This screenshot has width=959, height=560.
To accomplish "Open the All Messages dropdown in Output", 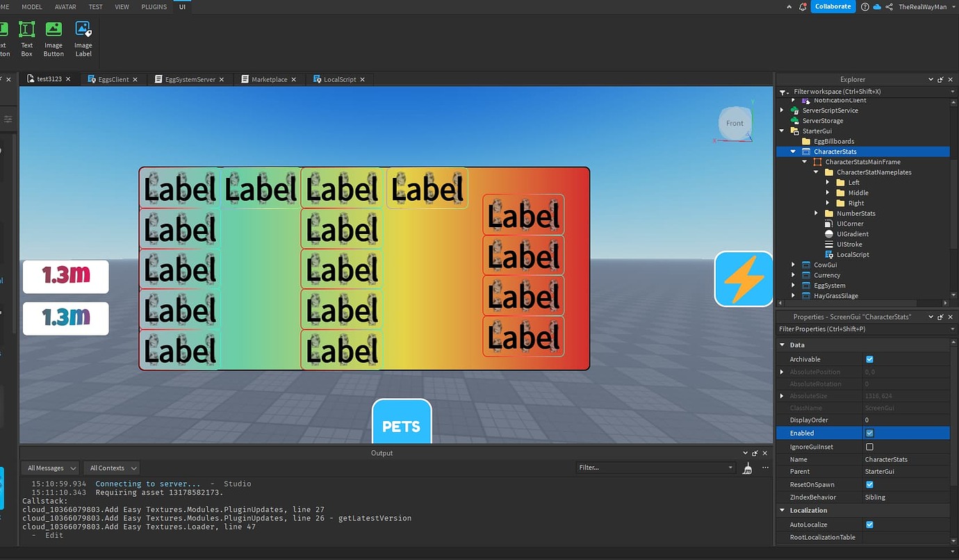I will pos(49,468).
